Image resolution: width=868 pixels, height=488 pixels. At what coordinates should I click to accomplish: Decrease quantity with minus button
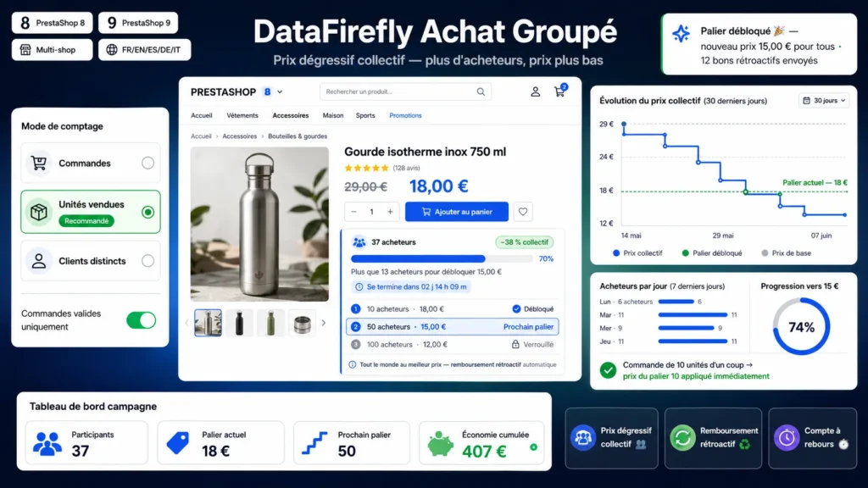click(353, 211)
